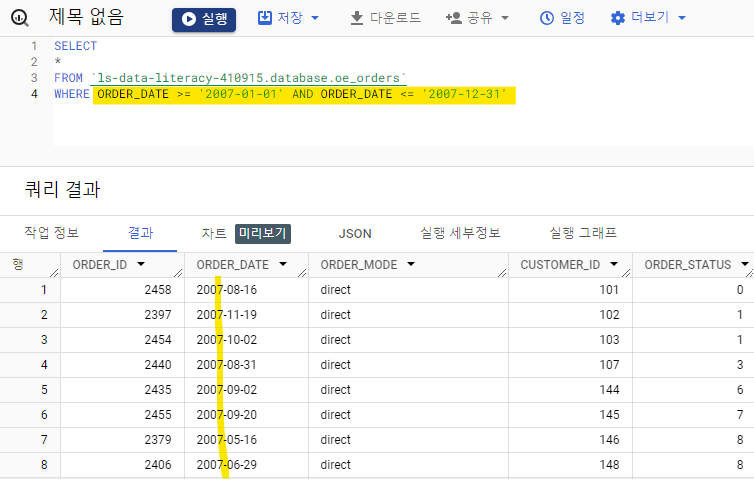Screen dimensions: 754x484
Task: Click the share person icon
Action: [453, 18]
